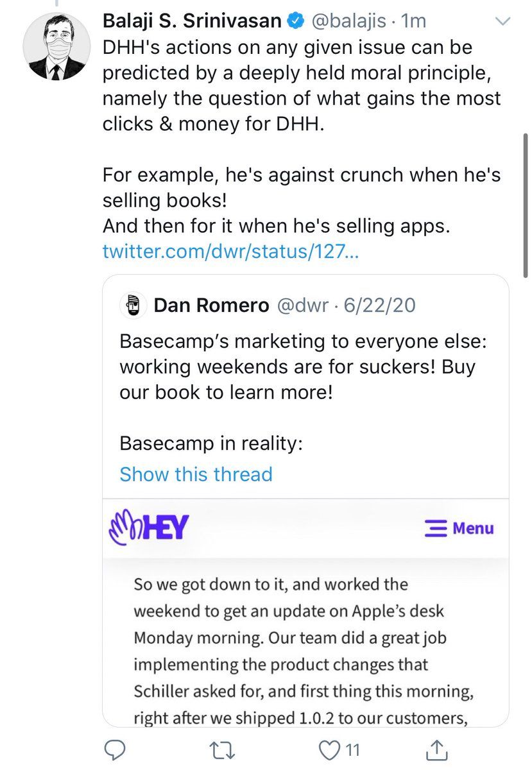Click the blue verified badge
The width and height of the screenshot is (532, 770).
coord(295,21)
